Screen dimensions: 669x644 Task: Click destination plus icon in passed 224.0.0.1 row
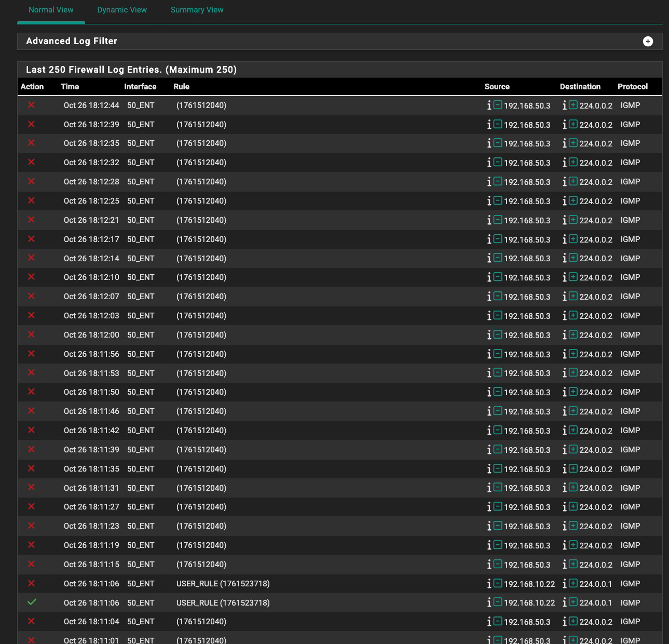[573, 602]
